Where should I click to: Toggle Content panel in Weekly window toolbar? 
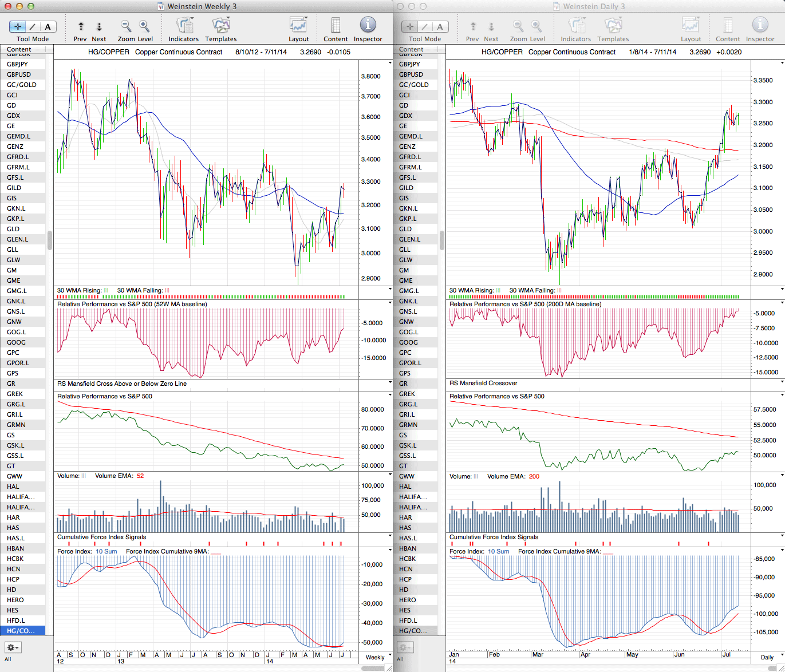(x=336, y=26)
